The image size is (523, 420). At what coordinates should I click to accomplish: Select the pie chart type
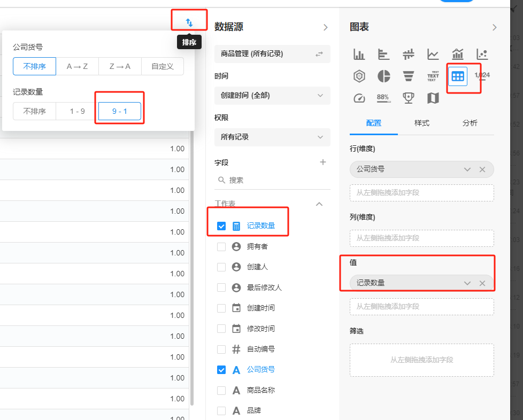click(x=383, y=76)
